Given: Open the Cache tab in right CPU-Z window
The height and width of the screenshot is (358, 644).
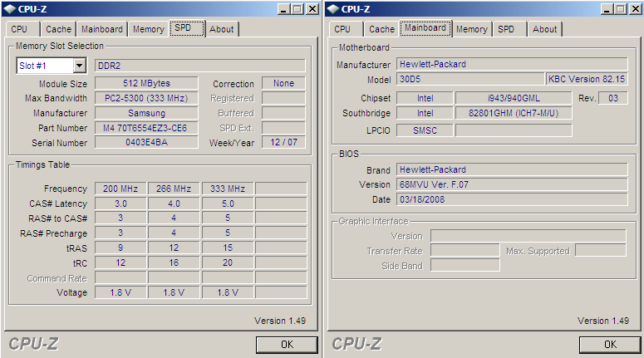Looking at the screenshot, I should click(381, 30).
